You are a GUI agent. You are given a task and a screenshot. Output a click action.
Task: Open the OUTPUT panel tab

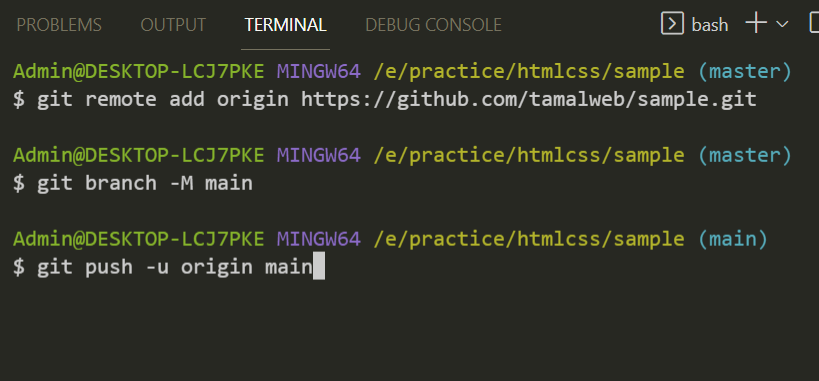[x=173, y=25]
